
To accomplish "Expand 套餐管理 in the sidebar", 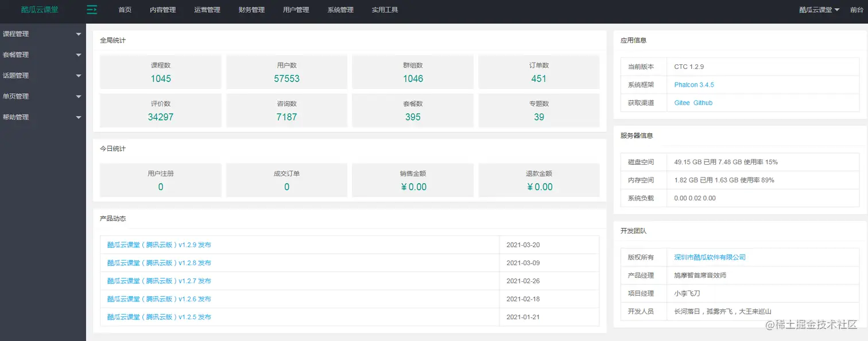I will [43, 55].
